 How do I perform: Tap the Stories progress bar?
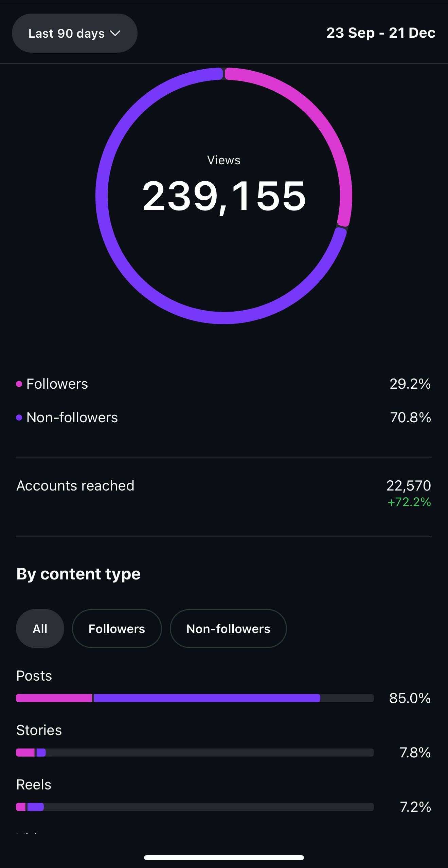(x=195, y=753)
